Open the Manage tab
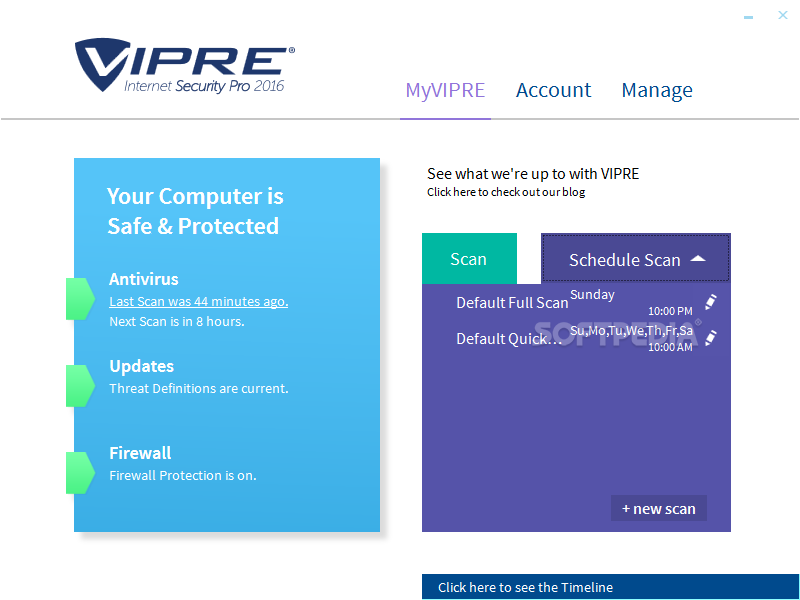The width and height of the screenshot is (800, 600). (657, 90)
